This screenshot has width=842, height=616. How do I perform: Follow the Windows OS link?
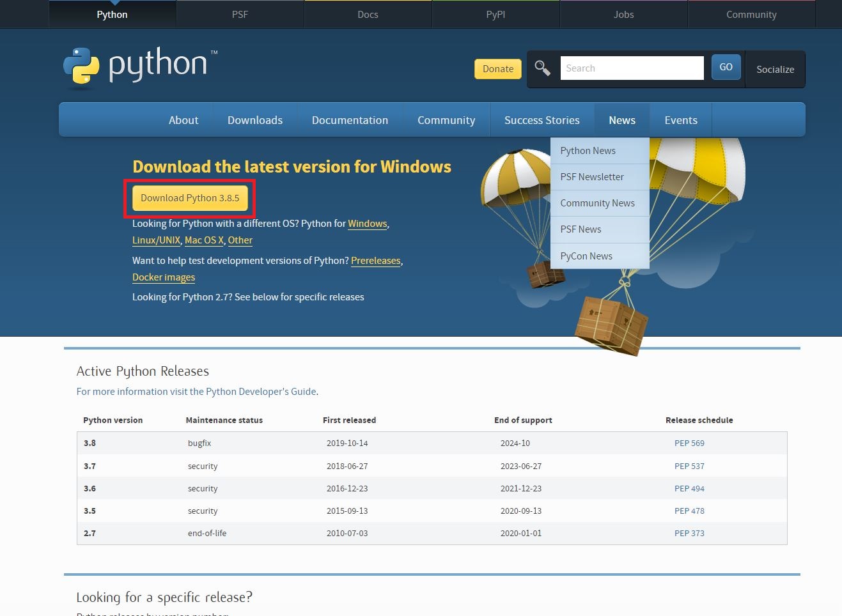[368, 224]
